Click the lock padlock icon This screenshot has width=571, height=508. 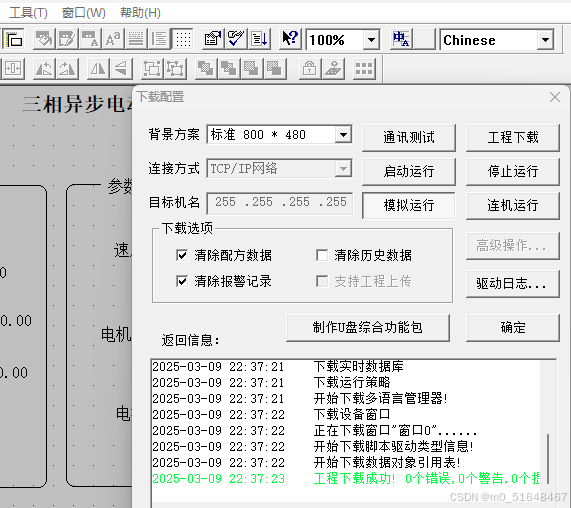pos(310,68)
